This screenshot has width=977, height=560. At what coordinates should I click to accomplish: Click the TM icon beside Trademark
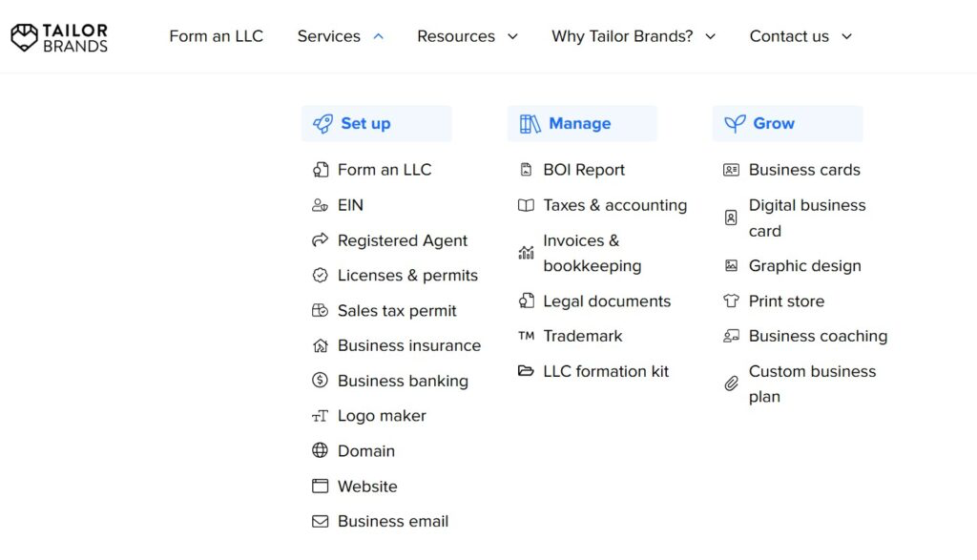pos(528,336)
